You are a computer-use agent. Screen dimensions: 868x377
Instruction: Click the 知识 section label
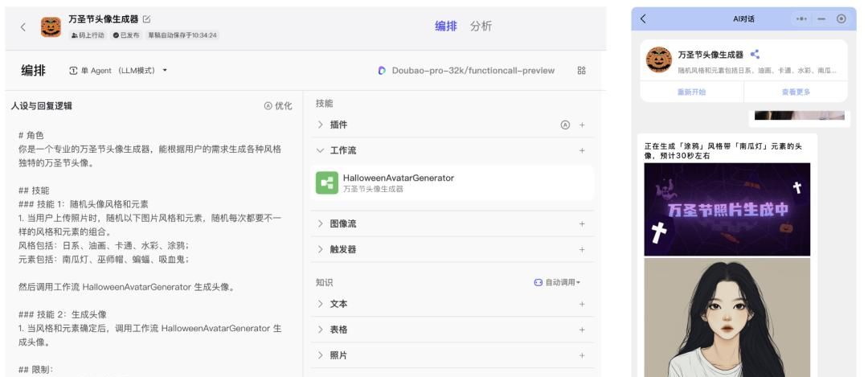click(325, 282)
